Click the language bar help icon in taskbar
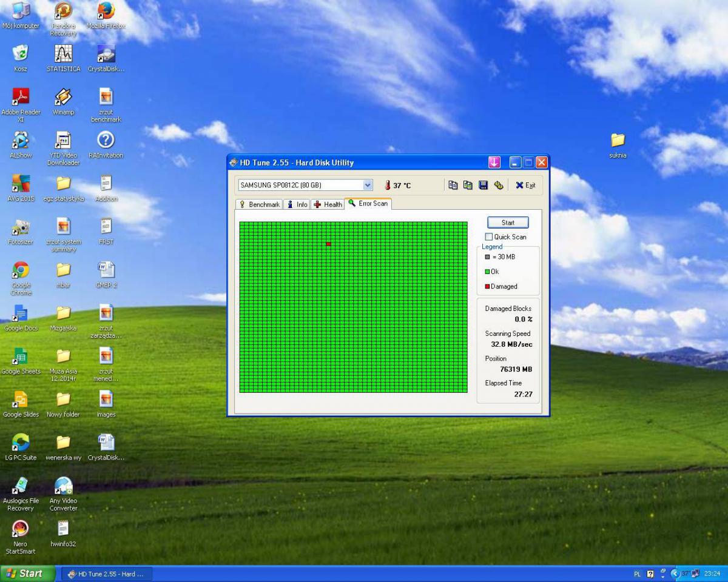Image resolution: width=728 pixels, height=582 pixels. [650, 574]
